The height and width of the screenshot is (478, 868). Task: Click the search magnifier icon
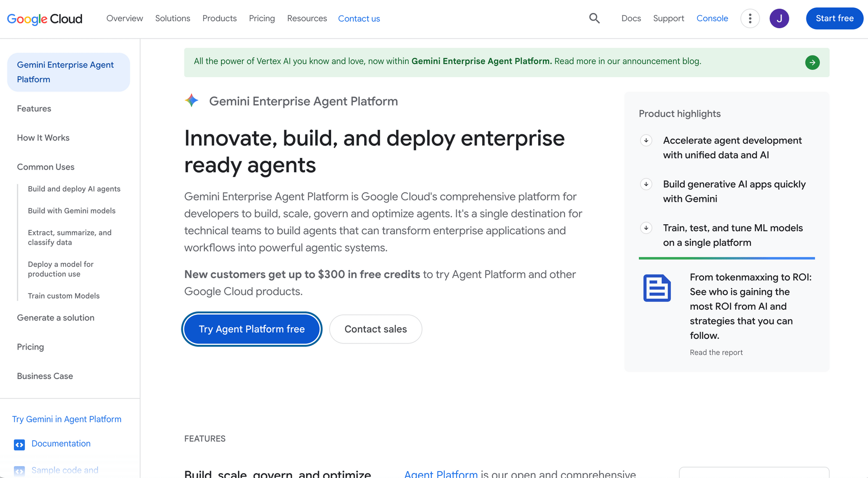coord(595,18)
